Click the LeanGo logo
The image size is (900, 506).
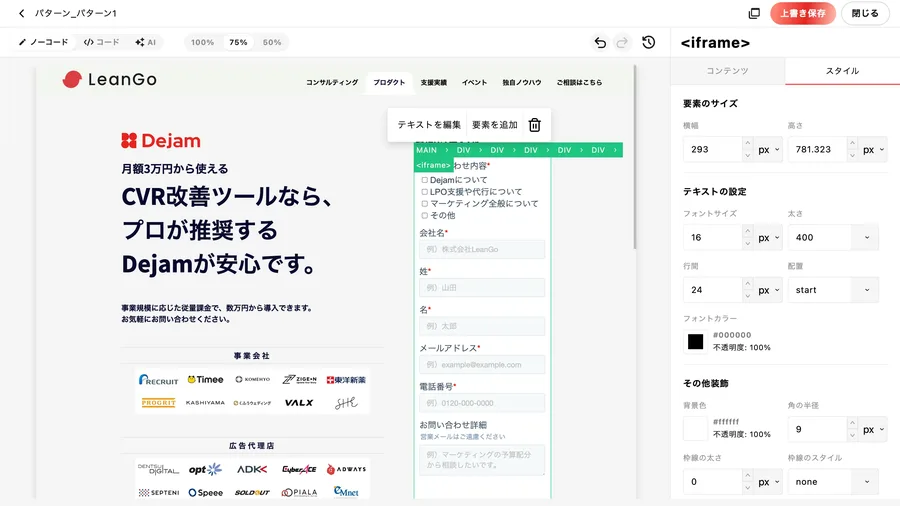109,79
